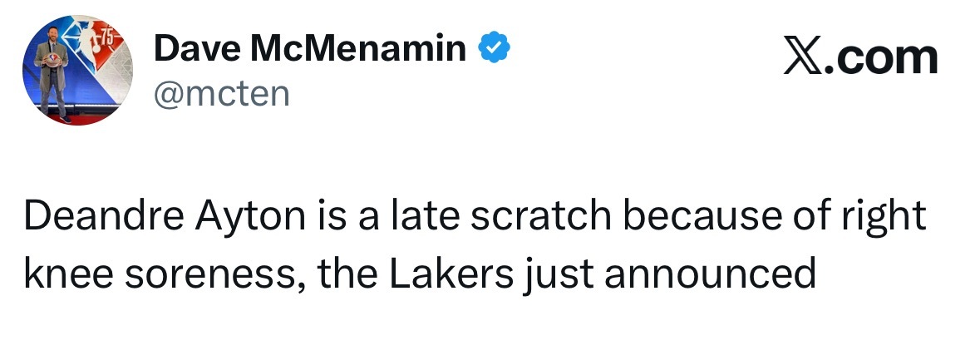The image size is (980, 360).
Task: Click the phrase "just announced" at the post's end
Action: pos(670,274)
